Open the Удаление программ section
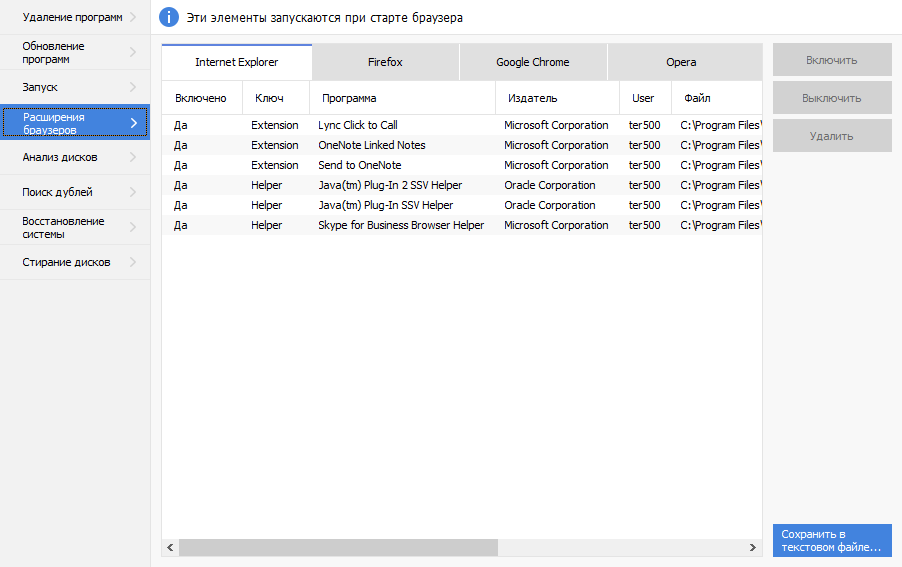The height and width of the screenshot is (567, 902). tap(75, 17)
